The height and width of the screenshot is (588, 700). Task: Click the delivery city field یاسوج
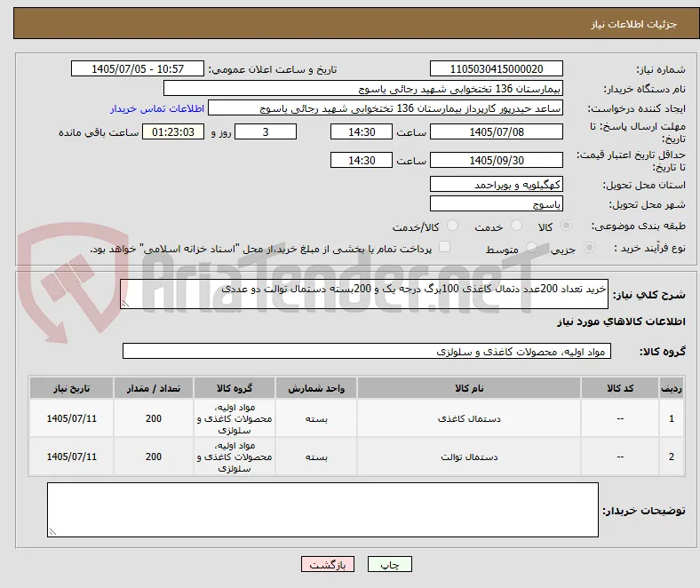(x=496, y=203)
